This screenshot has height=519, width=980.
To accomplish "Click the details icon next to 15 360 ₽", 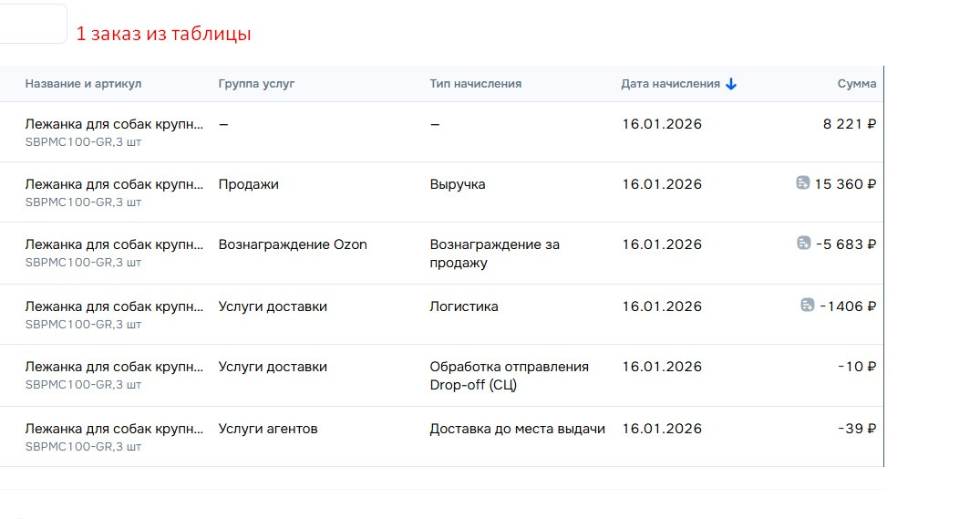I will click(x=802, y=183).
